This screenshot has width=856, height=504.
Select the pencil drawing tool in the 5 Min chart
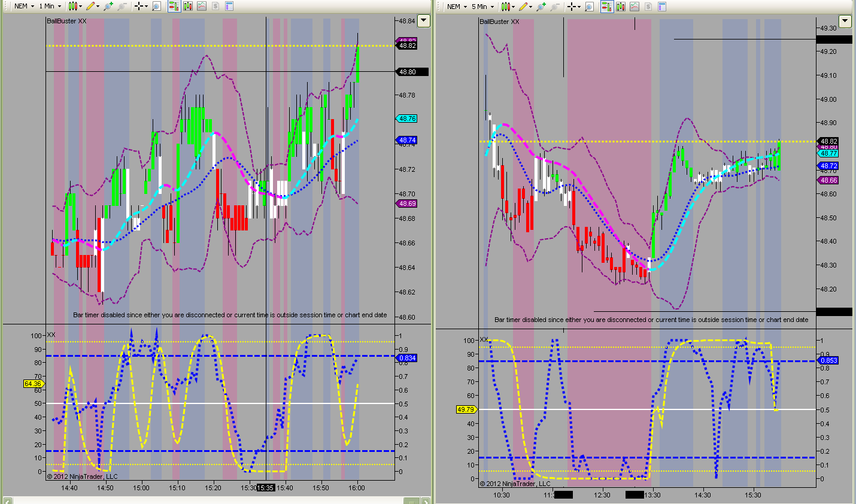pos(523,6)
